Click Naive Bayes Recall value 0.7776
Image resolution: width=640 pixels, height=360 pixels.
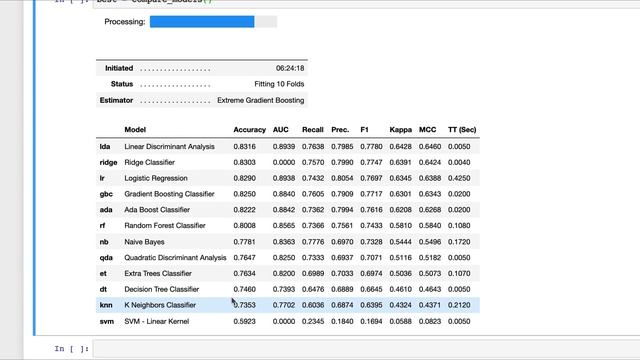coord(313,242)
